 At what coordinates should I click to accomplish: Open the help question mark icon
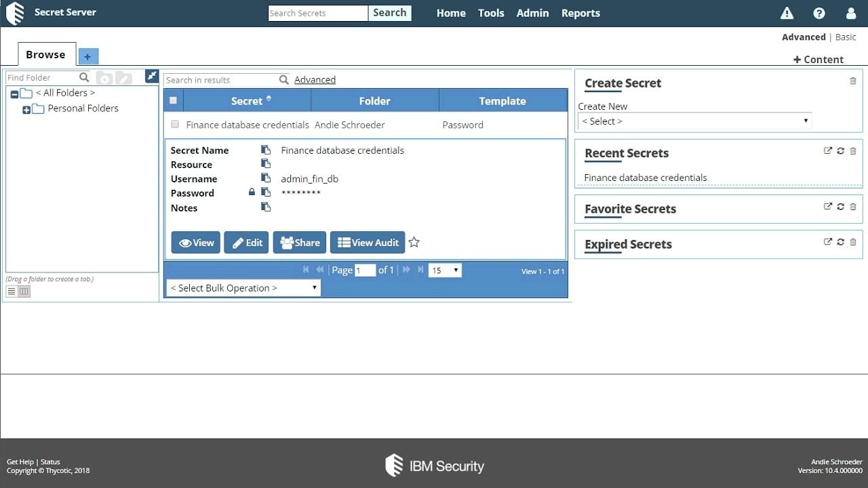(819, 13)
